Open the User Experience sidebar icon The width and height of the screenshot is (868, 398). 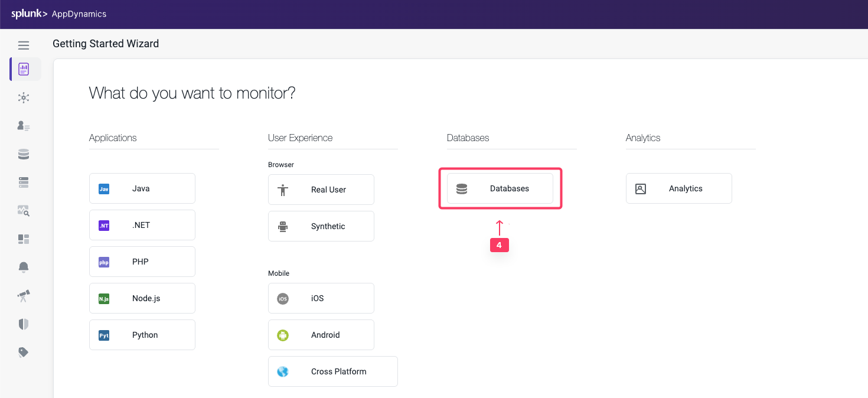coord(24,126)
